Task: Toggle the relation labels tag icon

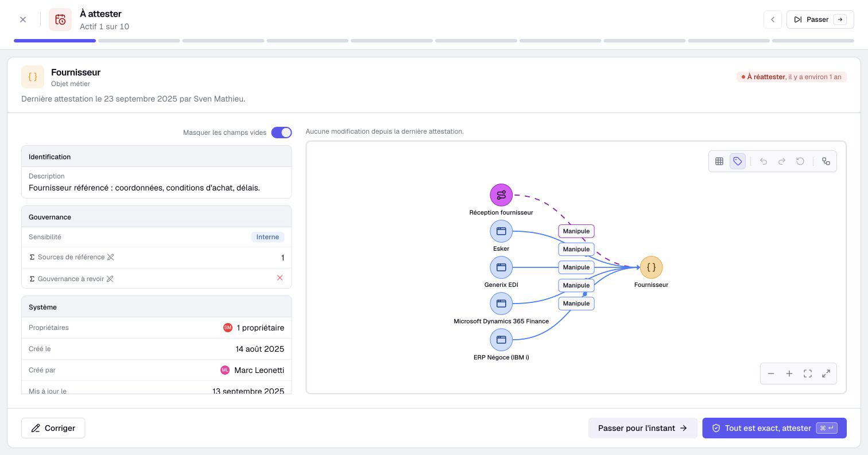Action: coord(738,161)
